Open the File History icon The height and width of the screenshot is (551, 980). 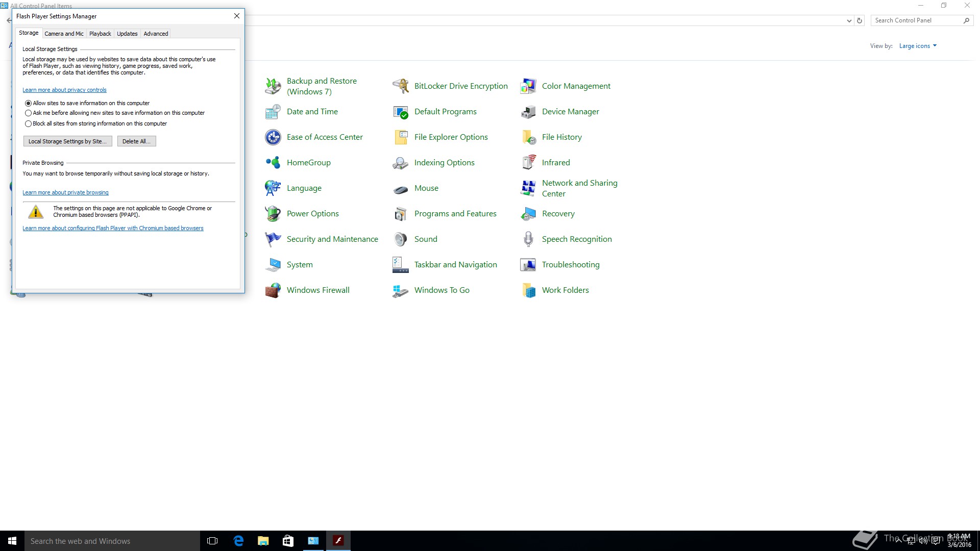528,137
